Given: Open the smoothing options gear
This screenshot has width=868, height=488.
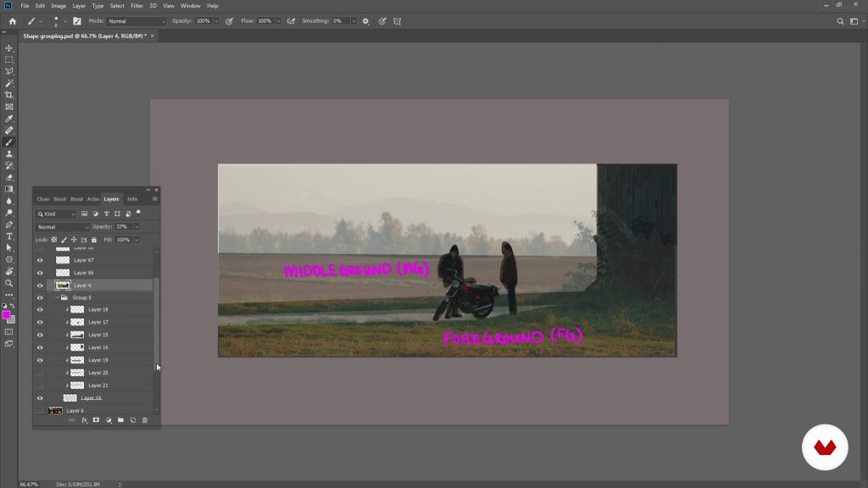Looking at the screenshot, I should pos(365,20).
